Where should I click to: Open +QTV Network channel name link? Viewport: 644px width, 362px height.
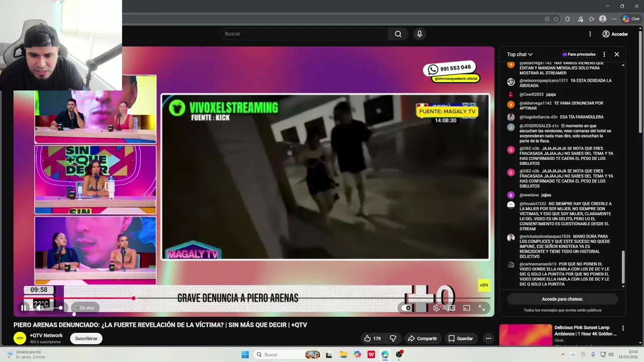point(46,335)
